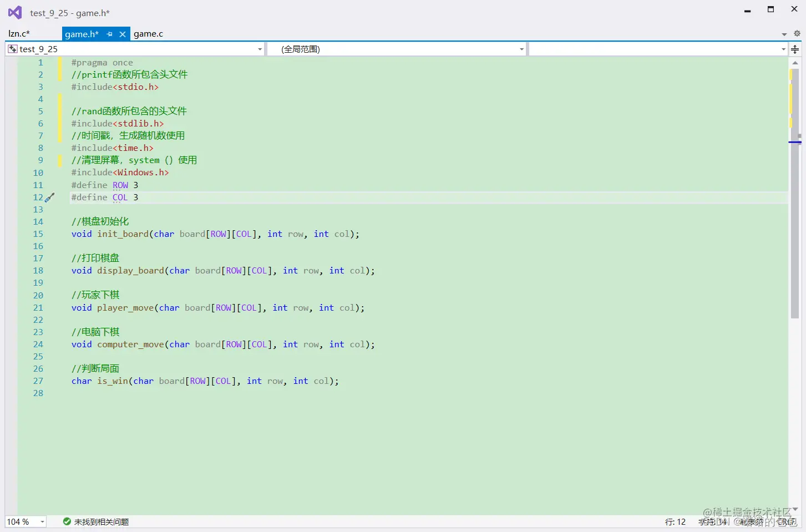The width and height of the screenshot is (806, 532).
Task: Click the Visual Studio logo icon
Action: 15,12
